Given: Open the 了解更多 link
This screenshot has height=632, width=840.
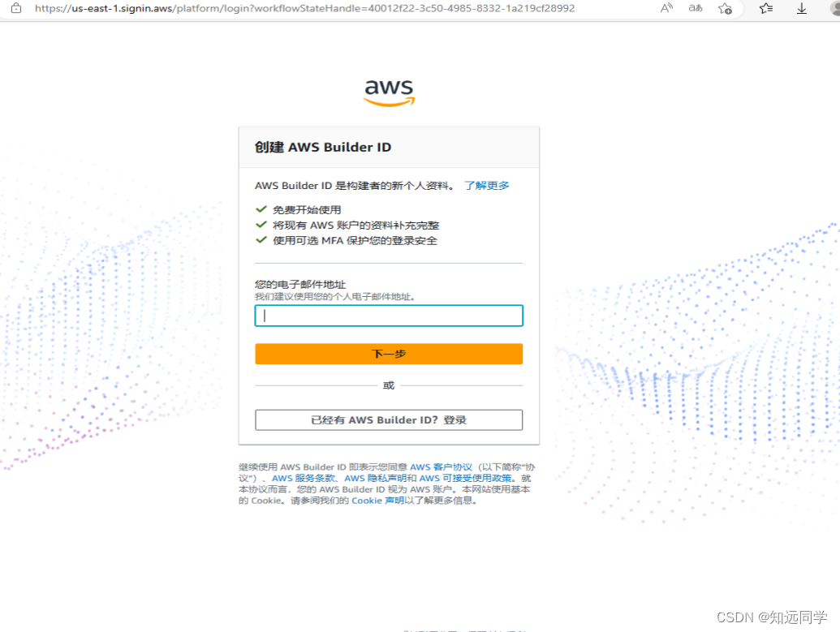Looking at the screenshot, I should [x=486, y=185].
